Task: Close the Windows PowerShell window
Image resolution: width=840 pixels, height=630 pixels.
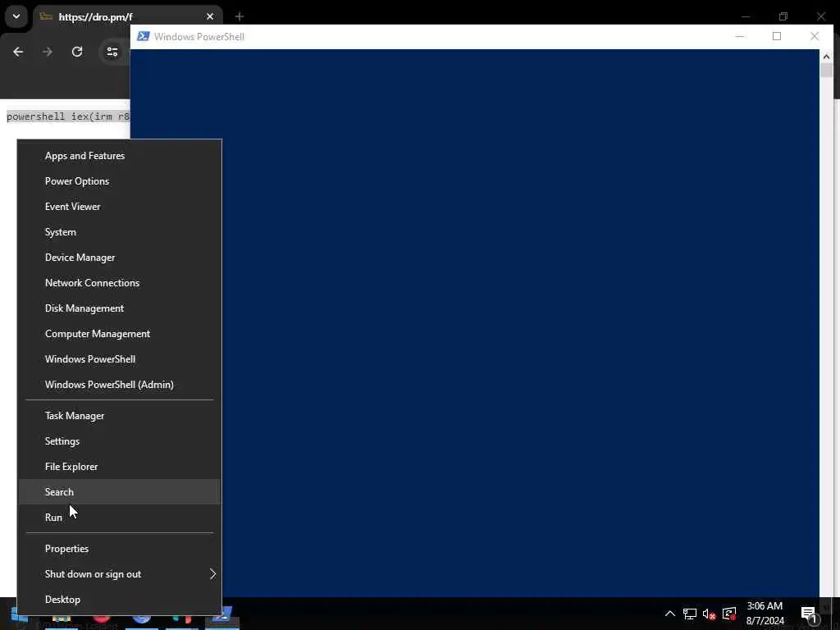Action: (815, 36)
